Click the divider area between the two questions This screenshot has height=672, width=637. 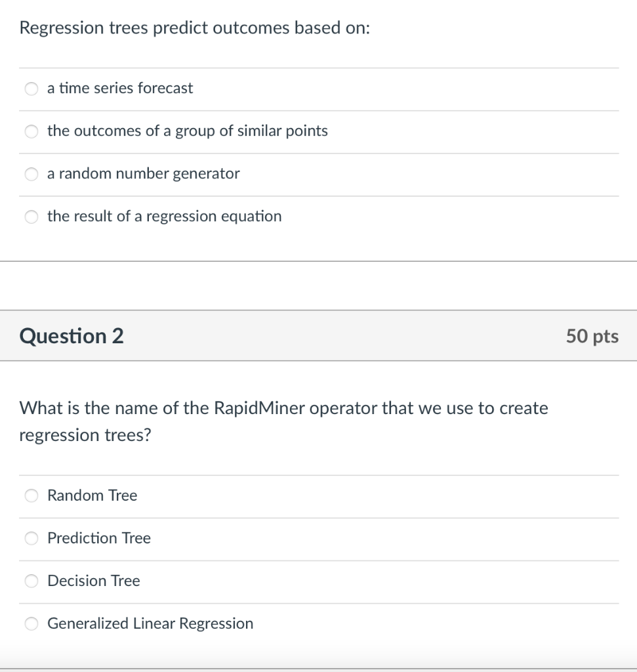click(318, 285)
